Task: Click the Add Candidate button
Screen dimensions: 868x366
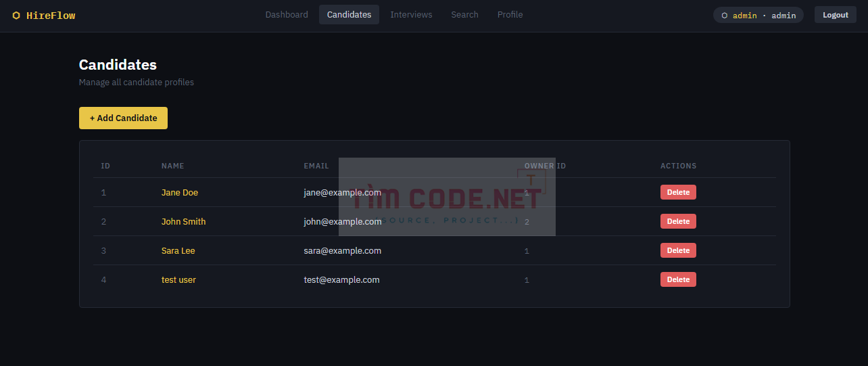Action: point(123,118)
